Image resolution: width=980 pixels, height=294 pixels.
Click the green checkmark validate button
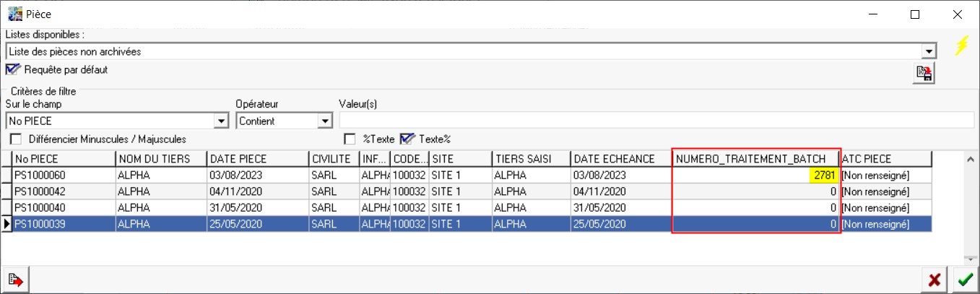click(963, 280)
